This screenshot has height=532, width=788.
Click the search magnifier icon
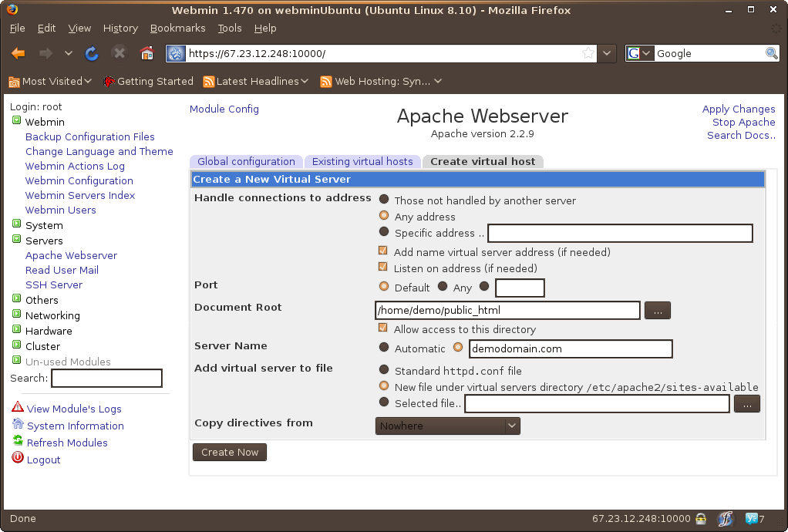coord(771,53)
